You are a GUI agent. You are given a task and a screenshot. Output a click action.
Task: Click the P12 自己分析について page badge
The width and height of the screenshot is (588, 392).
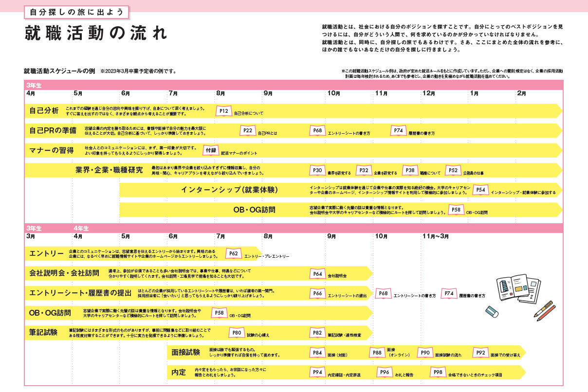pos(223,111)
